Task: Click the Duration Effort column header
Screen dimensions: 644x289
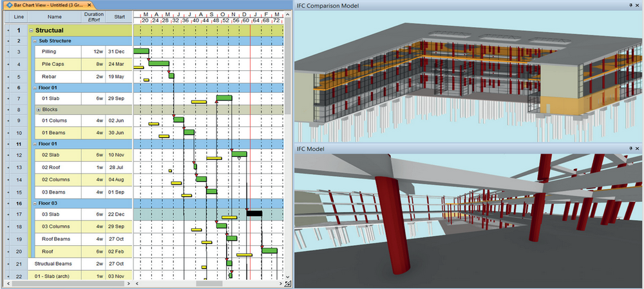Action: [x=93, y=16]
